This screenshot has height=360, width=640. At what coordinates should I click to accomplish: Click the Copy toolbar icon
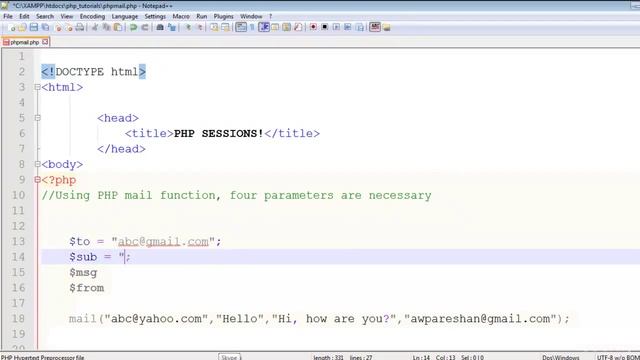[106, 27]
